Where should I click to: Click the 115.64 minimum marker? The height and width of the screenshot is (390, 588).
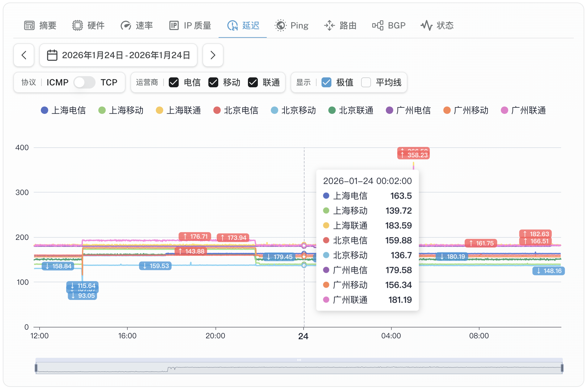[83, 286]
